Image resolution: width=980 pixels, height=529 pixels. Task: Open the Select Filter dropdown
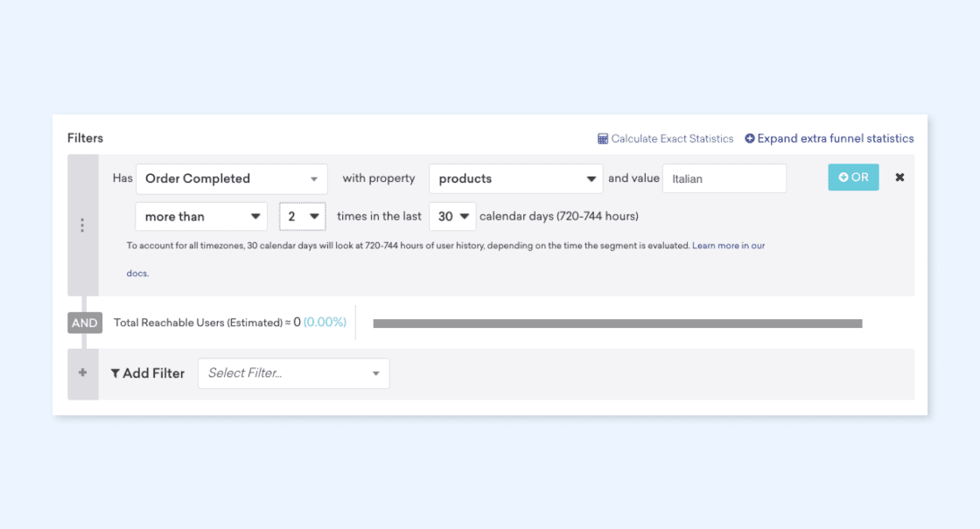pos(293,373)
